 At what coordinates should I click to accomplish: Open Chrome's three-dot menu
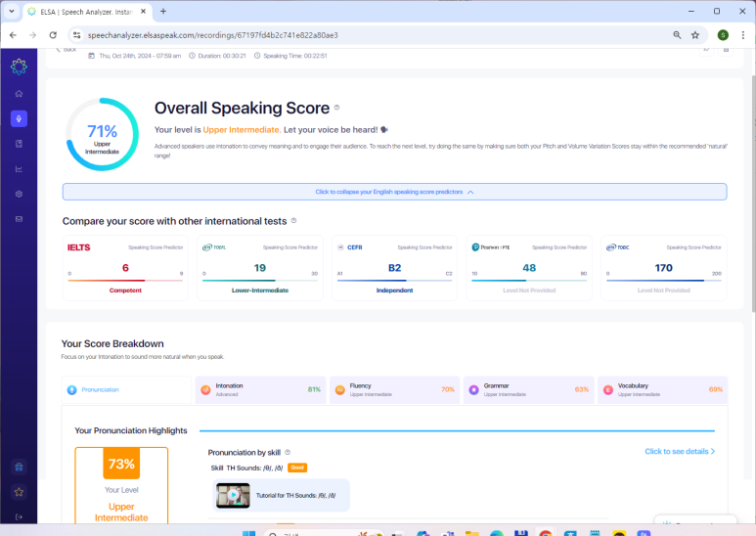743,34
